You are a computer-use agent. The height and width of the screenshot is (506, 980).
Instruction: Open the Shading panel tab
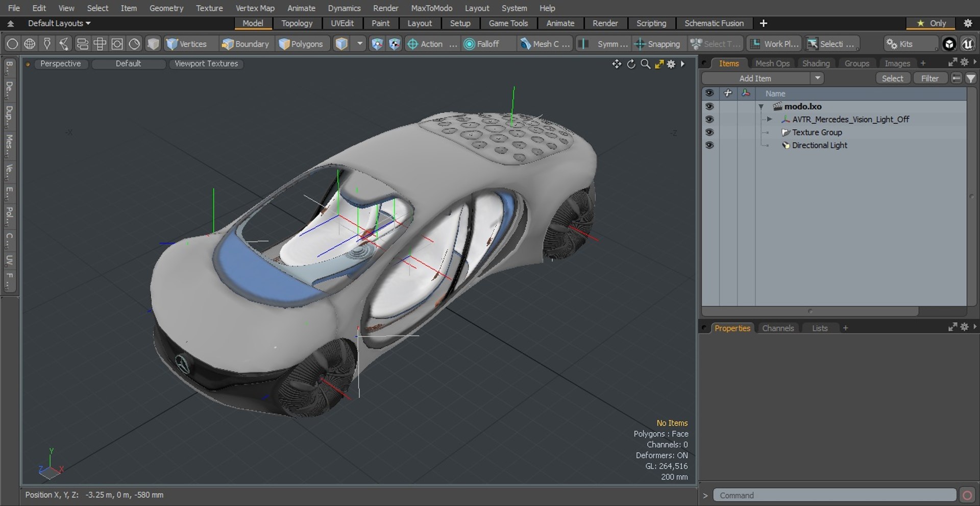click(x=816, y=63)
